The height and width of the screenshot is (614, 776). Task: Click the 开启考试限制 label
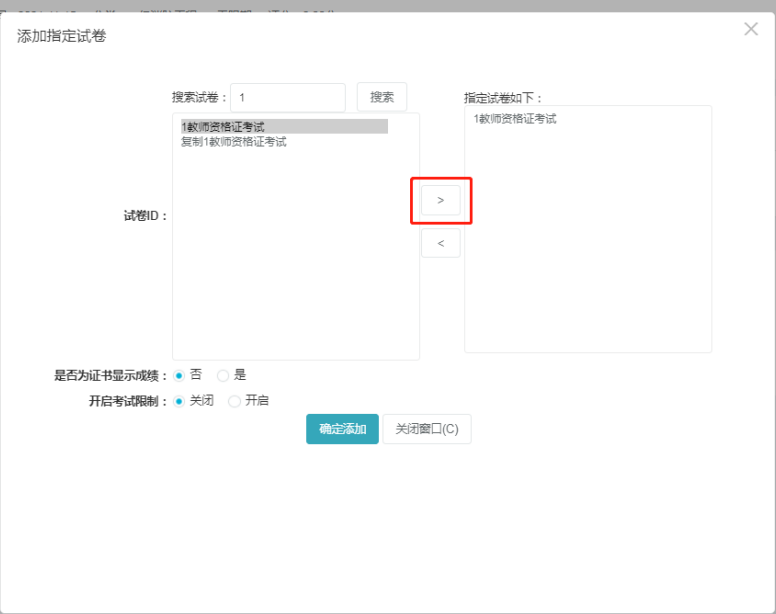[x=128, y=401]
